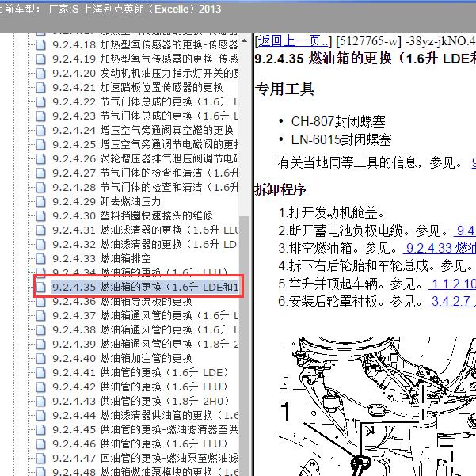Open tree item 9.2.4.18 加热型氧传感器的更换

tap(145, 45)
